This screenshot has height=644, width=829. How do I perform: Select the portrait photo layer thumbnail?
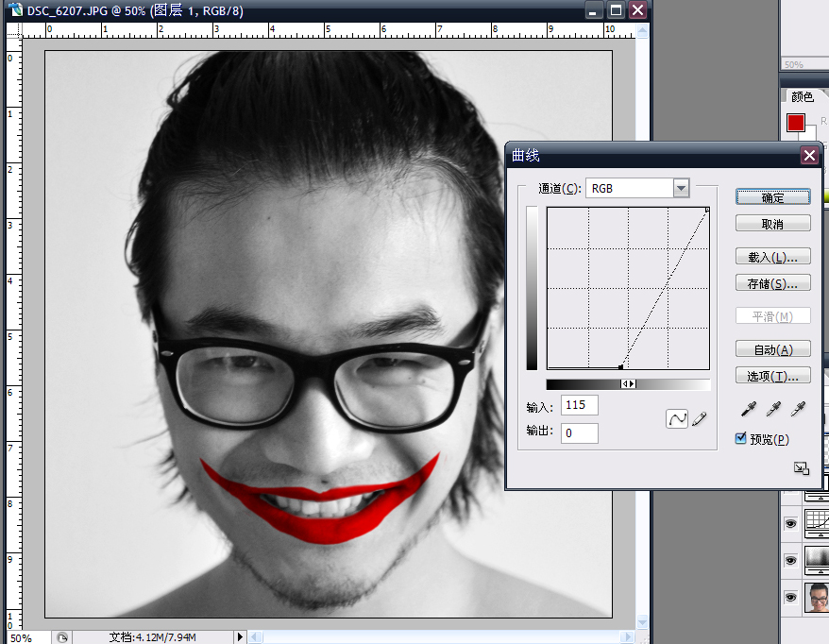pyautogui.click(x=817, y=598)
